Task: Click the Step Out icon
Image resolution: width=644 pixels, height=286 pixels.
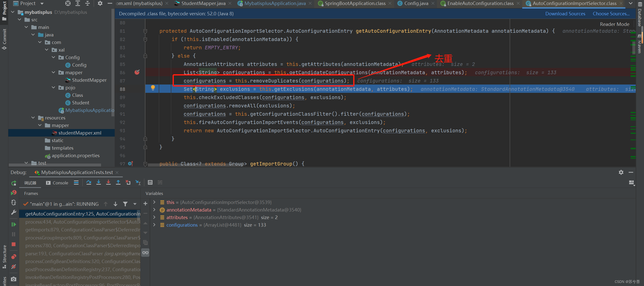Action: [x=118, y=183]
